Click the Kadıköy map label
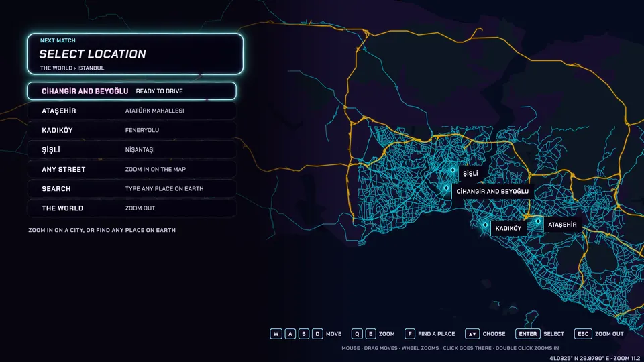Viewport: 644px width, 362px height. (508, 228)
